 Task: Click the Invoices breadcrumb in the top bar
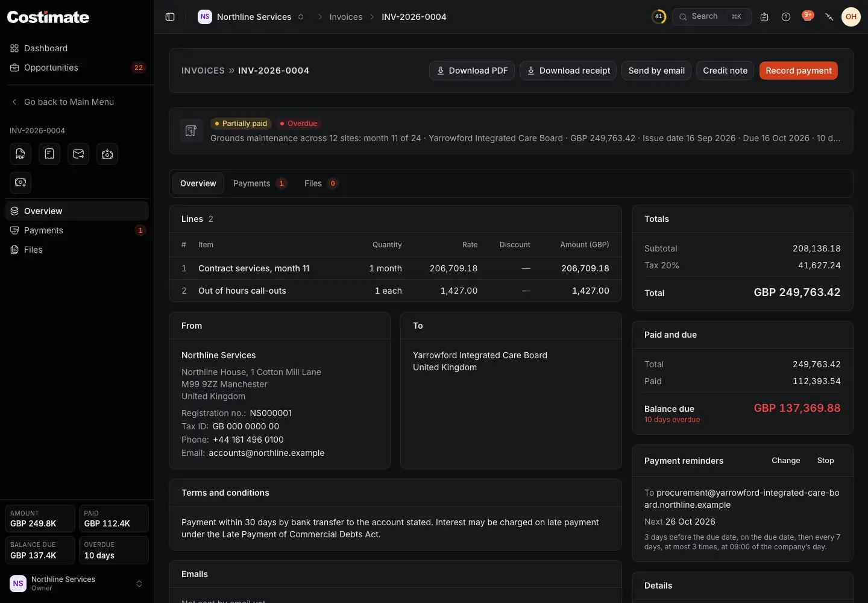click(346, 17)
